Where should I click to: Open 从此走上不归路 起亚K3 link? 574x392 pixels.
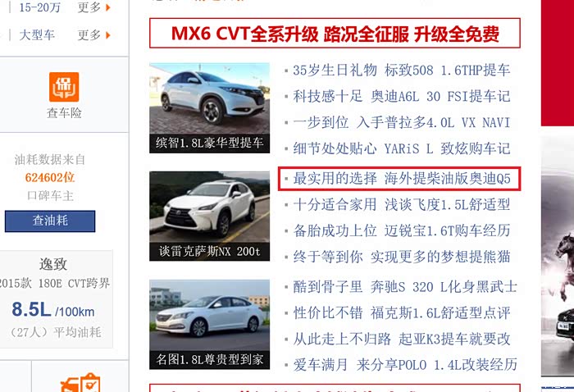coord(402,339)
